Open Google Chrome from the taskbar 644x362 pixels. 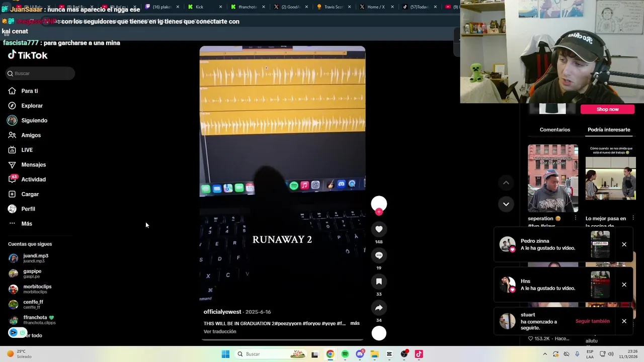[330, 354]
